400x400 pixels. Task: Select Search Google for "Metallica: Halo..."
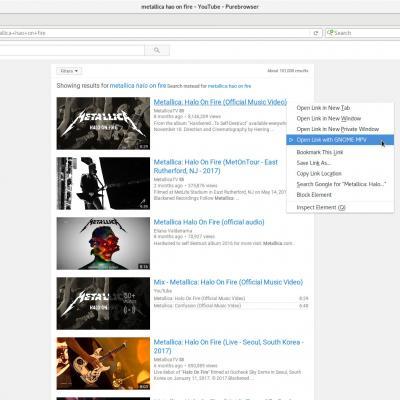click(x=341, y=184)
